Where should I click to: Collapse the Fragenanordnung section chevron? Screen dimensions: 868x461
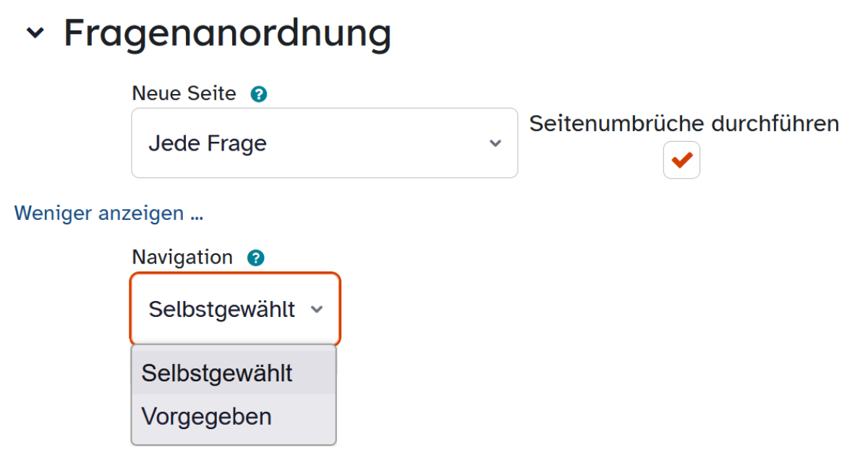coord(35,33)
